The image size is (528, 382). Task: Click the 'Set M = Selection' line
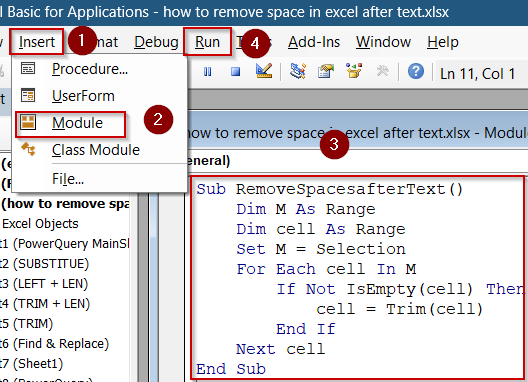321,249
